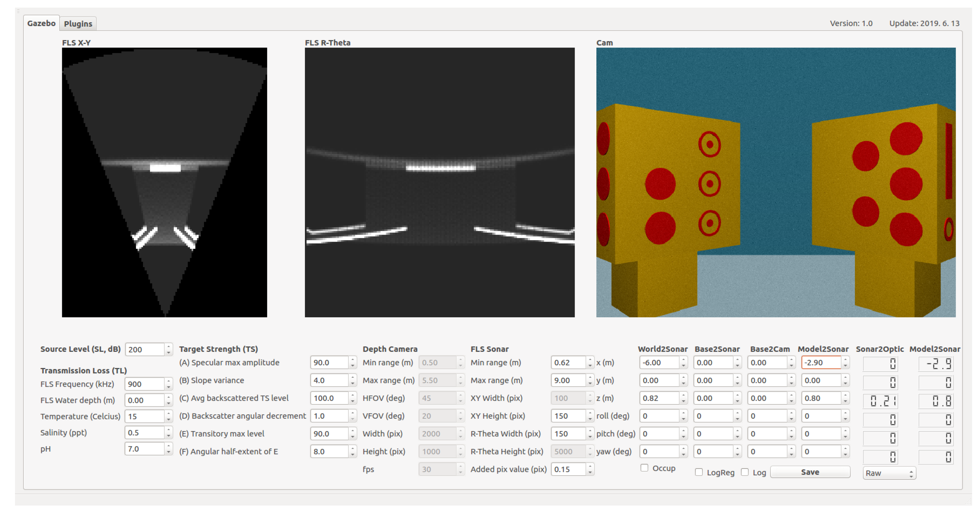Click the XY Height (pix) field
980x512 pixels.
[569, 416]
